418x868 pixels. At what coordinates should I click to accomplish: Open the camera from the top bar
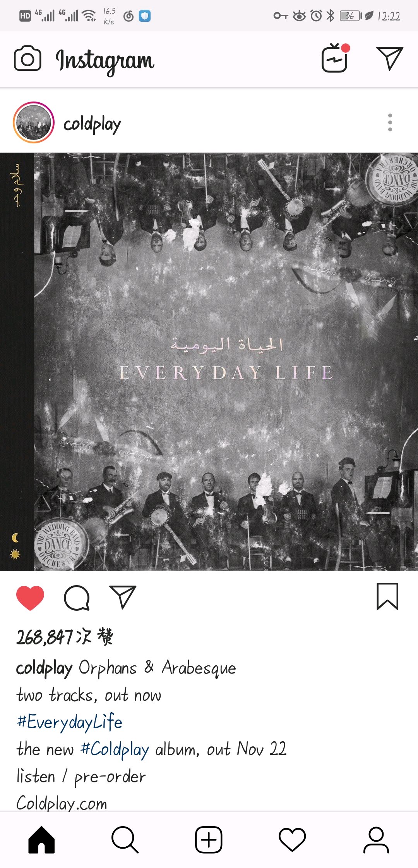tap(27, 59)
